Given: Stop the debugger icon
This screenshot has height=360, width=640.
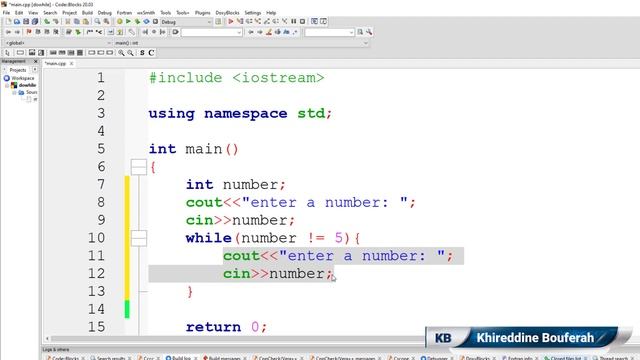Looking at the screenshot, I should point(302,22).
